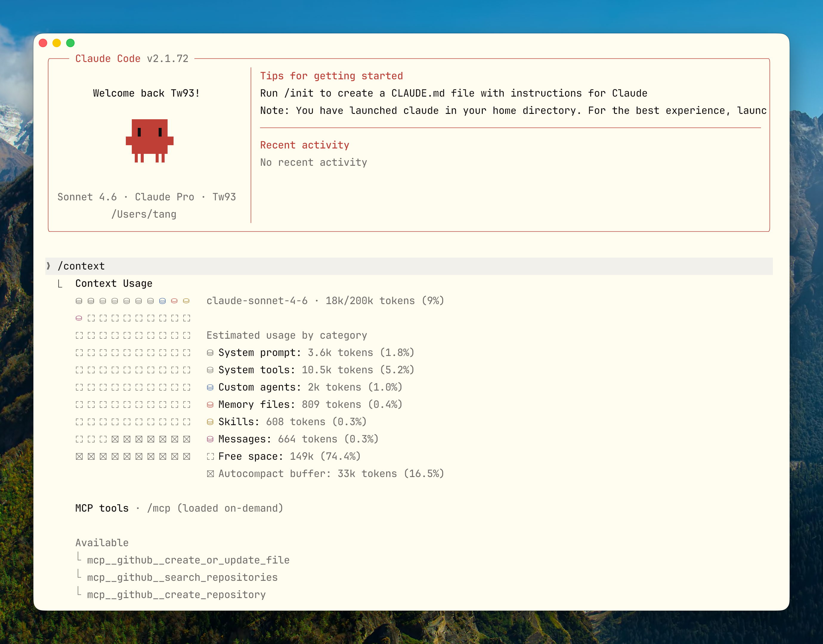Click the Messages category icon
Viewport: 823px width, 644px height.
click(x=210, y=439)
